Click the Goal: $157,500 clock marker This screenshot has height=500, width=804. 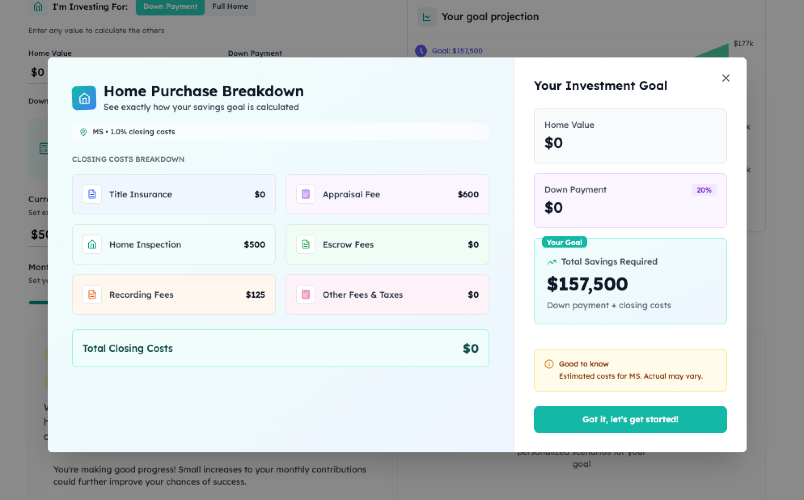(x=421, y=51)
